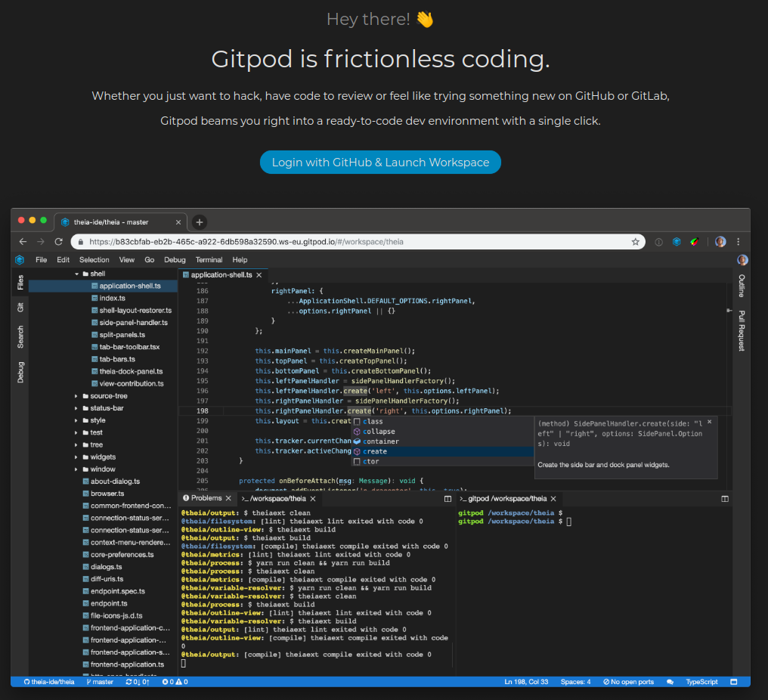Click the Ln 198, Col 33 indicator
The image size is (768, 700).
coord(526,681)
